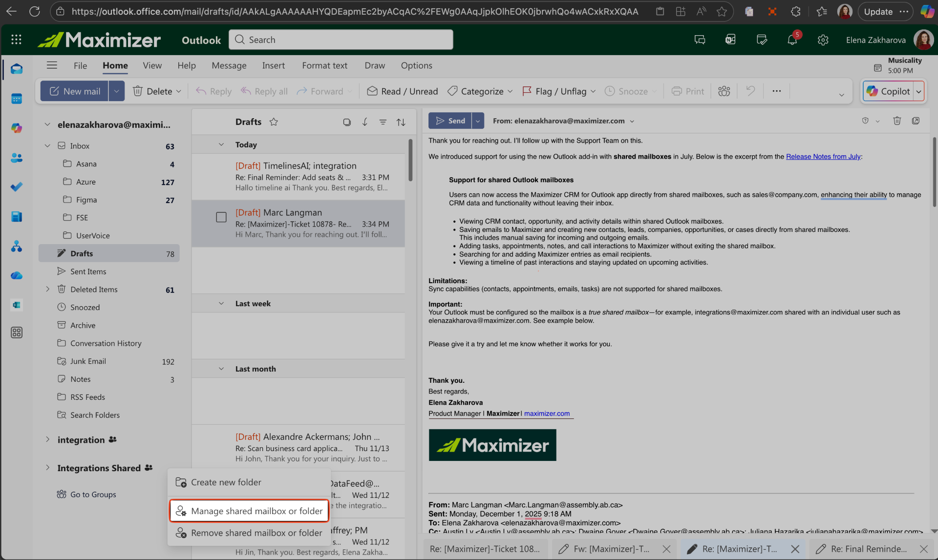Toggle Read / Unread status
Viewport: 938px width, 560px height.
[x=402, y=91]
